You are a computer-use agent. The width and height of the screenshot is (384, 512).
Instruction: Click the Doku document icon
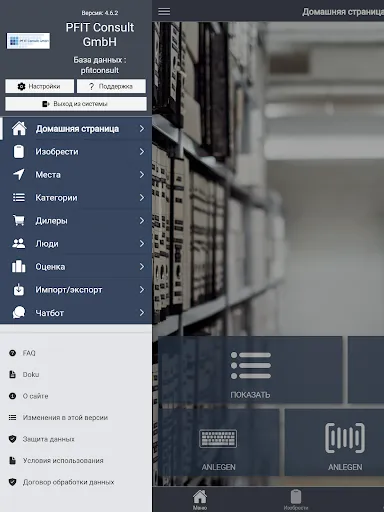pyautogui.click(x=12, y=375)
